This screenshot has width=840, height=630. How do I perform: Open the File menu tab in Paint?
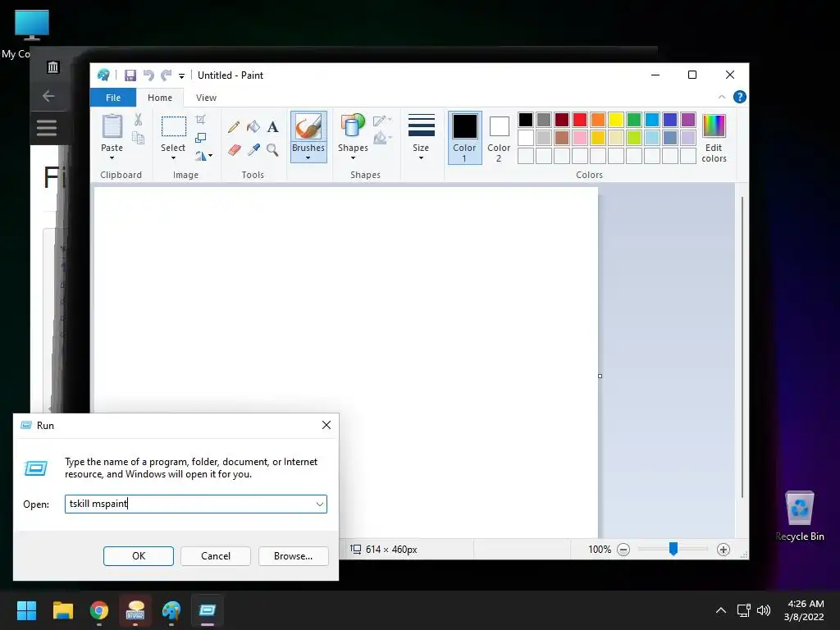(113, 98)
